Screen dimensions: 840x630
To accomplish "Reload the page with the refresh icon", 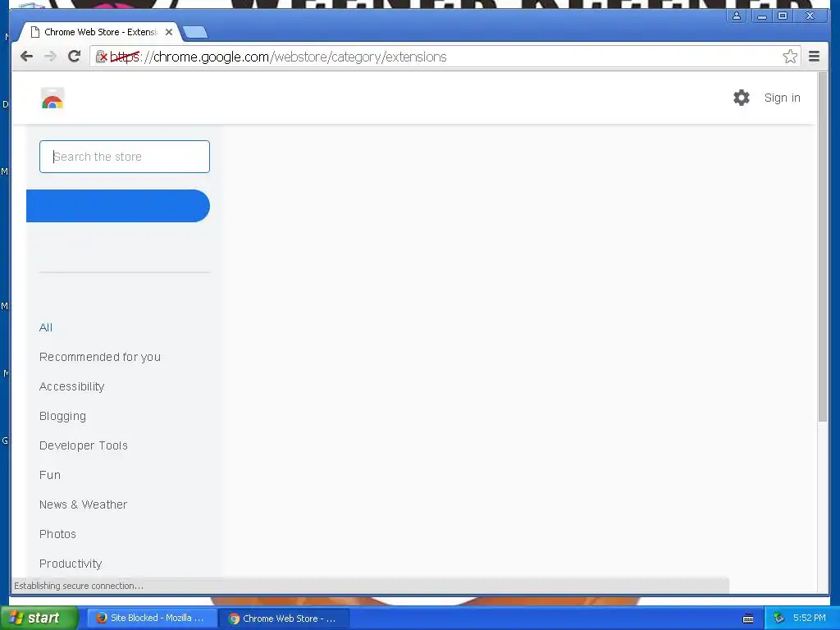I will [x=74, y=57].
